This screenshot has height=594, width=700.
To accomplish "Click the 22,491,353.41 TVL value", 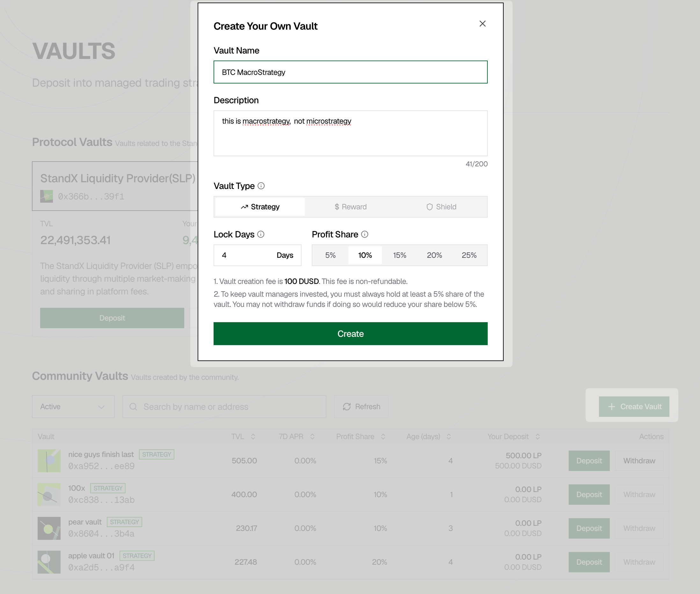I will click(x=76, y=240).
